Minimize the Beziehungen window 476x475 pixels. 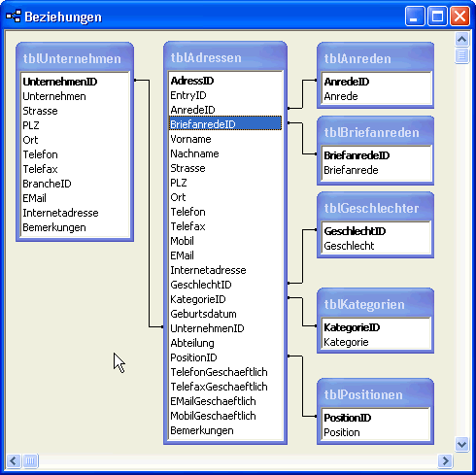pyautogui.click(x=415, y=17)
